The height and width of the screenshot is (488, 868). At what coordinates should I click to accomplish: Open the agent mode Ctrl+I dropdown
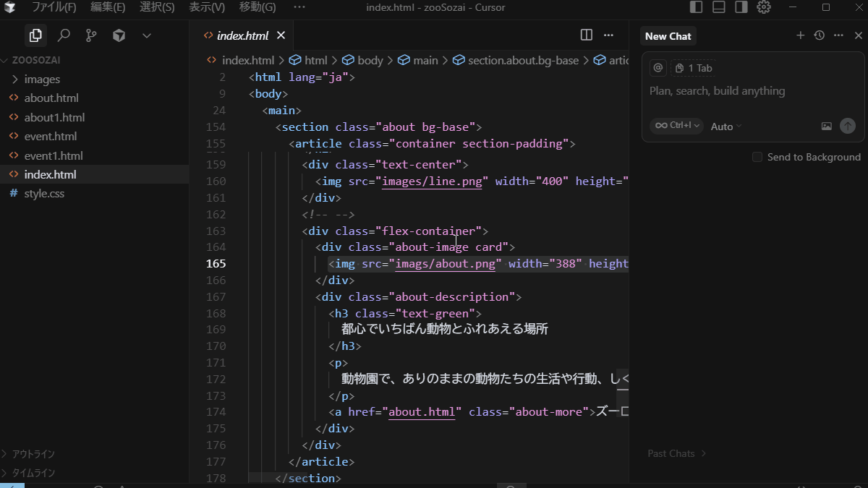coord(676,126)
